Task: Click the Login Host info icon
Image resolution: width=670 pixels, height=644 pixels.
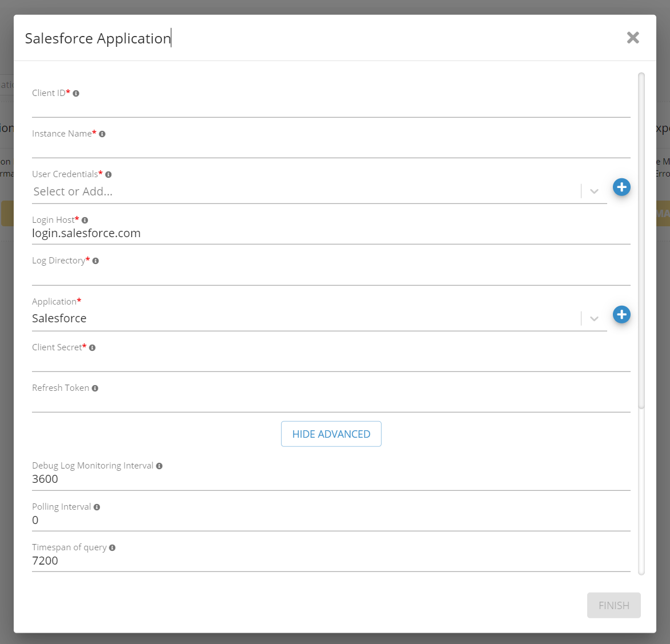Action: pyautogui.click(x=84, y=219)
